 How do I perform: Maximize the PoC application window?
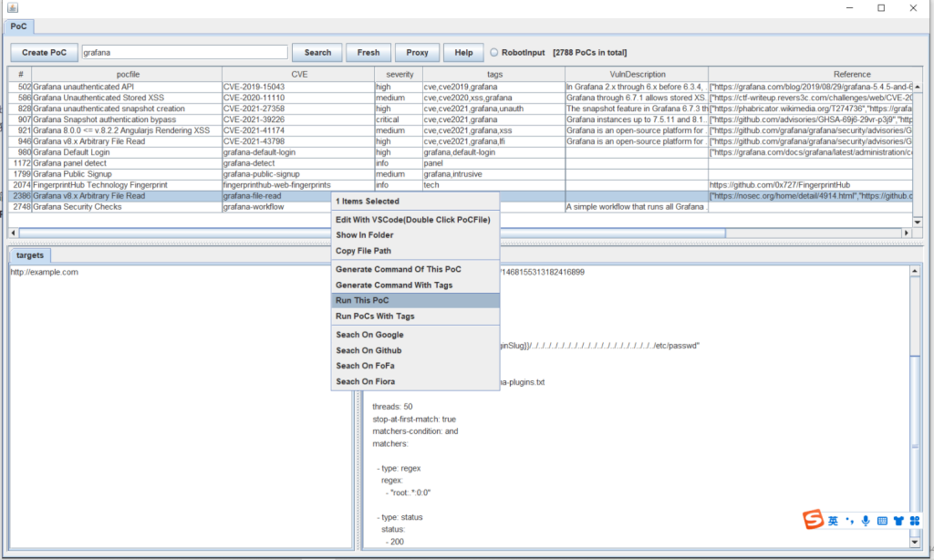click(881, 7)
